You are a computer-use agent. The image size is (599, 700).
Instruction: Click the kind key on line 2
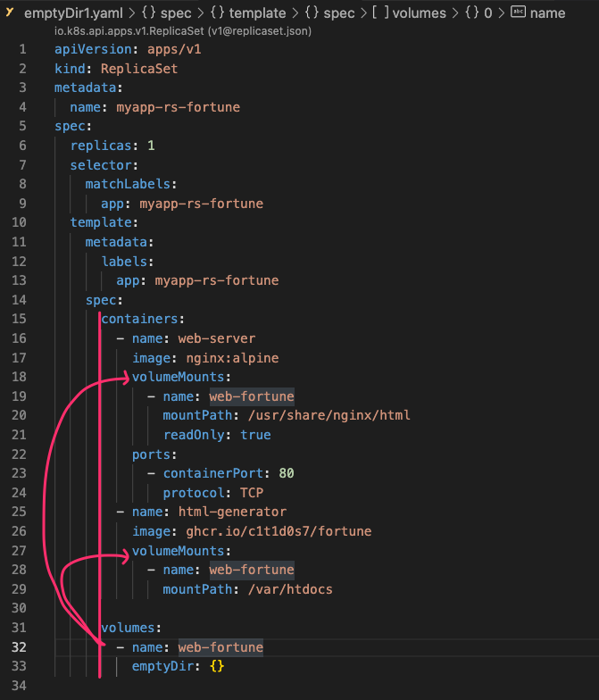pyautogui.click(x=70, y=69)
